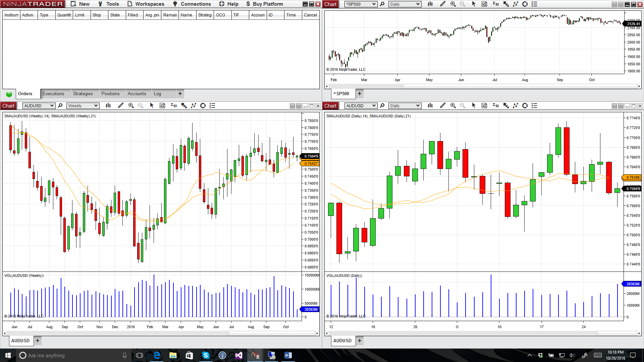Open Indicators icon in daily AUDUSD toolbar

coord(516,106)
